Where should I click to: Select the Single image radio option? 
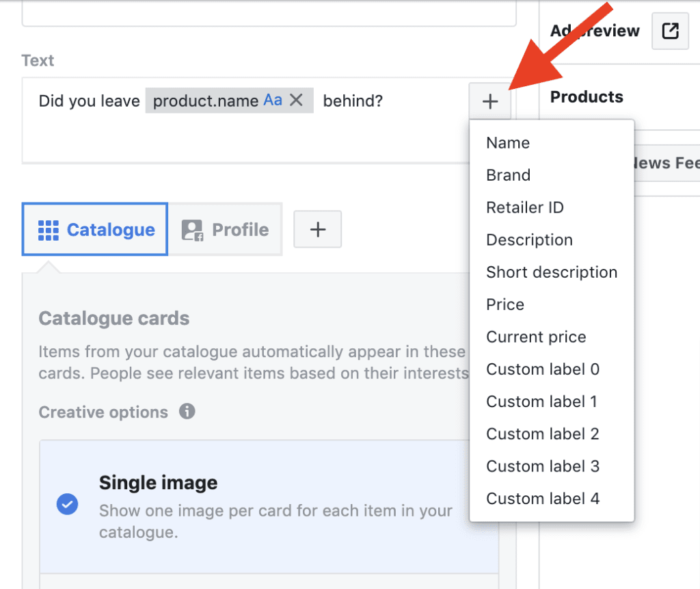(67, 505)
